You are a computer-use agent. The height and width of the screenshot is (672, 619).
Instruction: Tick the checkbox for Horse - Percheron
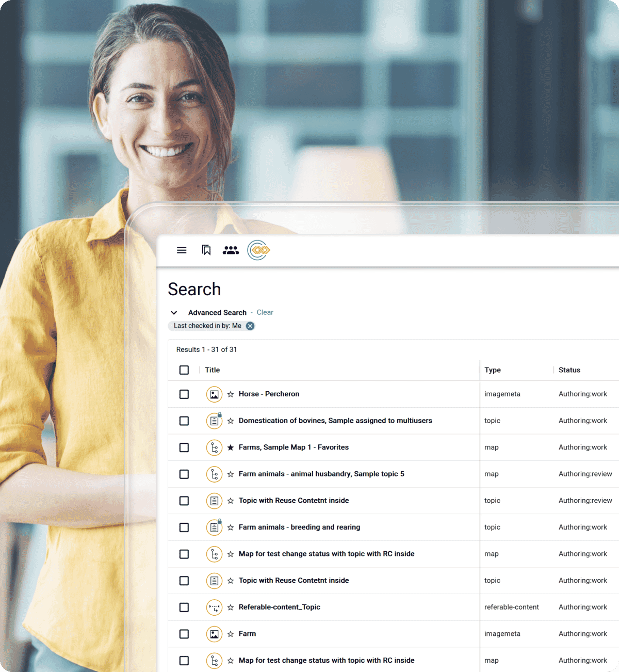tap(184, 394)
